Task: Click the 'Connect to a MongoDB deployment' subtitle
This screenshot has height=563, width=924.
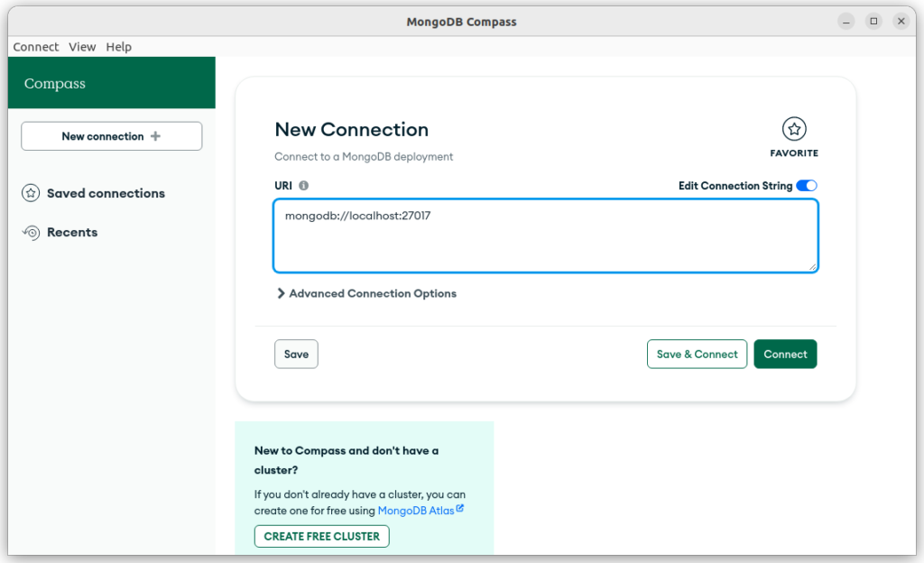Action: [364, 157]
